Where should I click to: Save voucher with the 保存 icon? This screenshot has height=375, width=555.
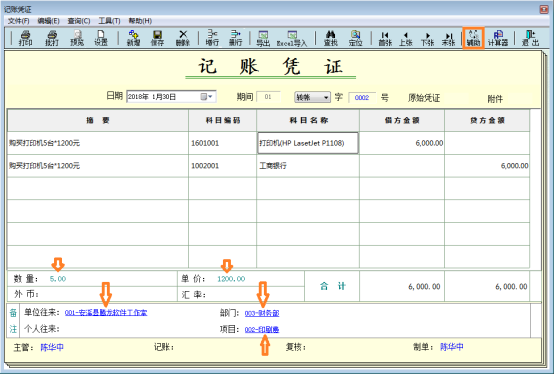pyautogui.click(x=158, y=38)
